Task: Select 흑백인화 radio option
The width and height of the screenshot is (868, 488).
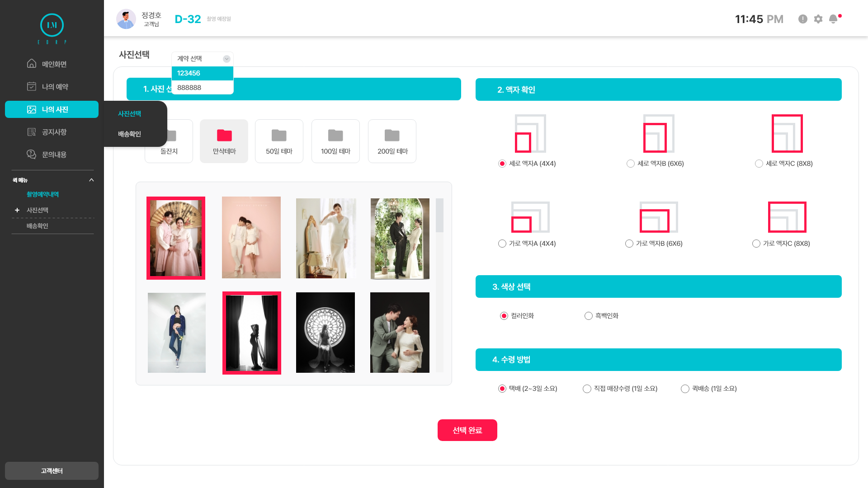Action: 589,316
